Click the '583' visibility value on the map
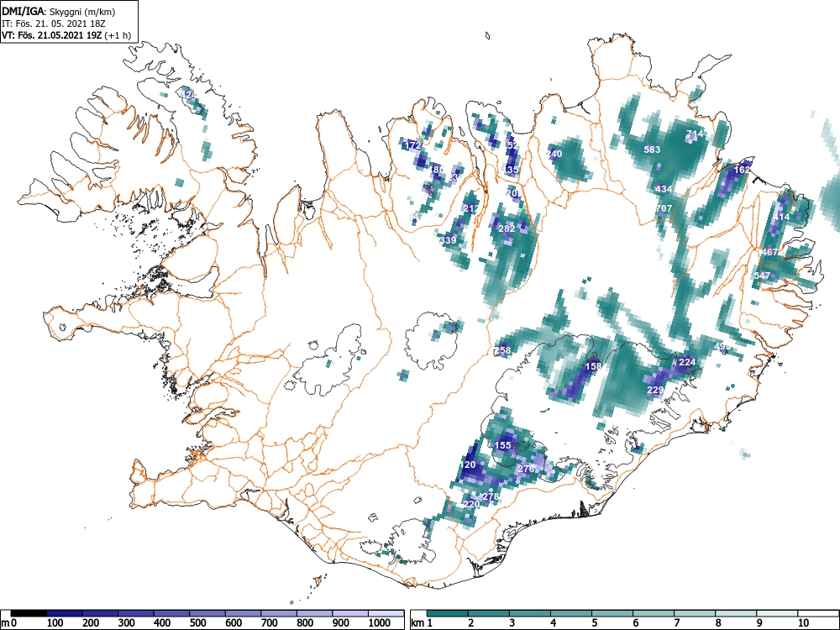This screenshot has width=840, height=630. pyautogui.click(x=652, y=150)
